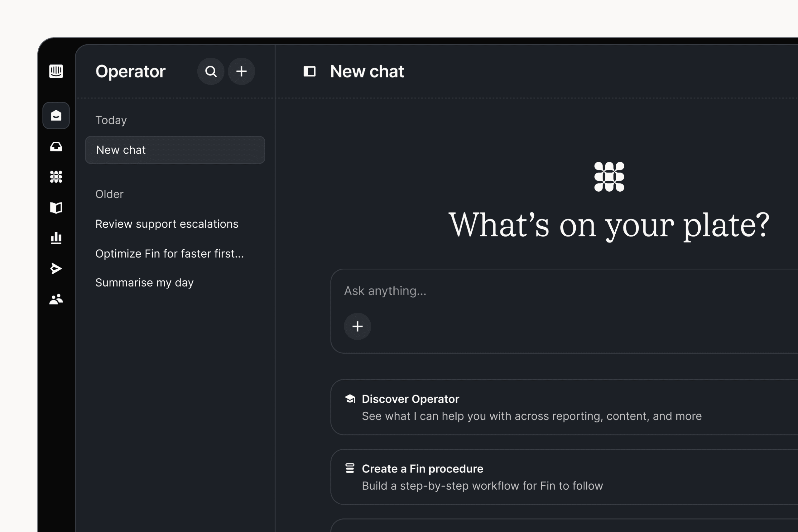Open Optimize Fin for faster first chat

click(169, 254)
